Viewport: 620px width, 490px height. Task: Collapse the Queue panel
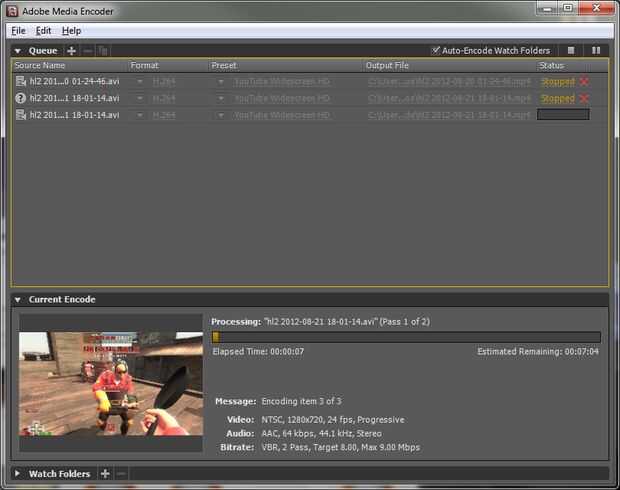click(x=18, y=51)
